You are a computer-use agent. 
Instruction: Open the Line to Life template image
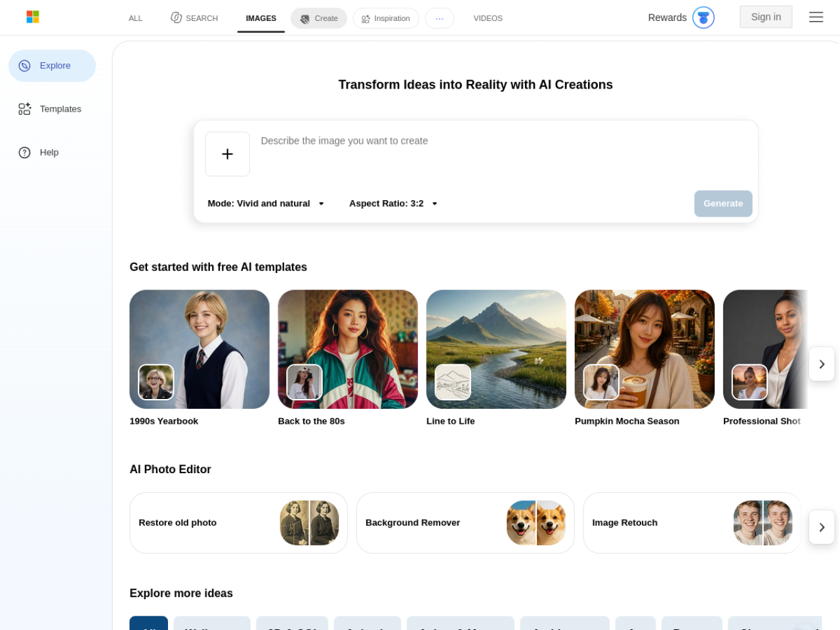[496, 349]
